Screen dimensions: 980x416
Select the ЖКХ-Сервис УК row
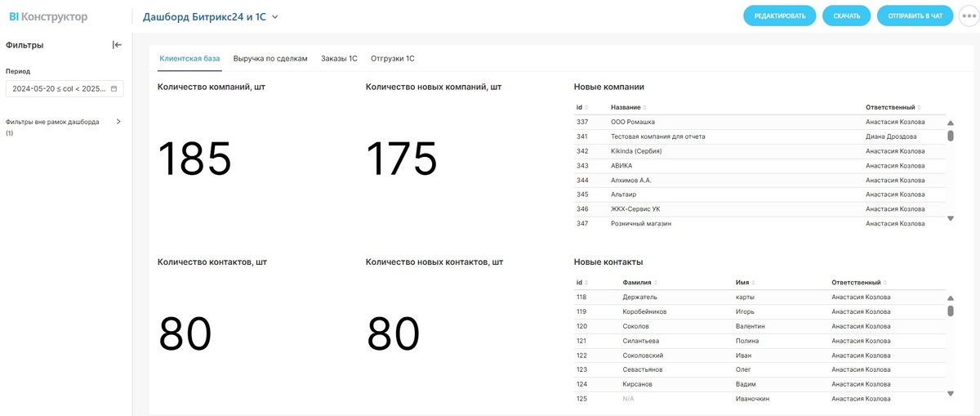(759, 209)
